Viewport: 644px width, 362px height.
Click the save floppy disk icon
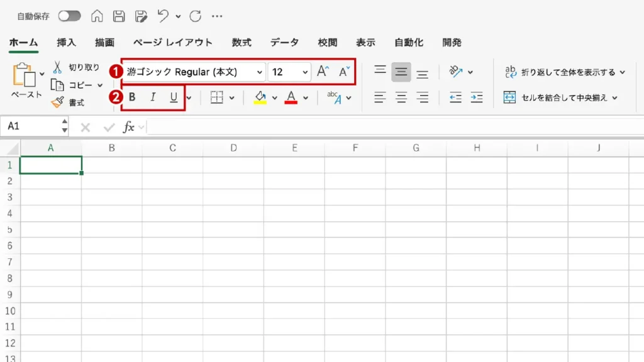[x=118, y=16]
